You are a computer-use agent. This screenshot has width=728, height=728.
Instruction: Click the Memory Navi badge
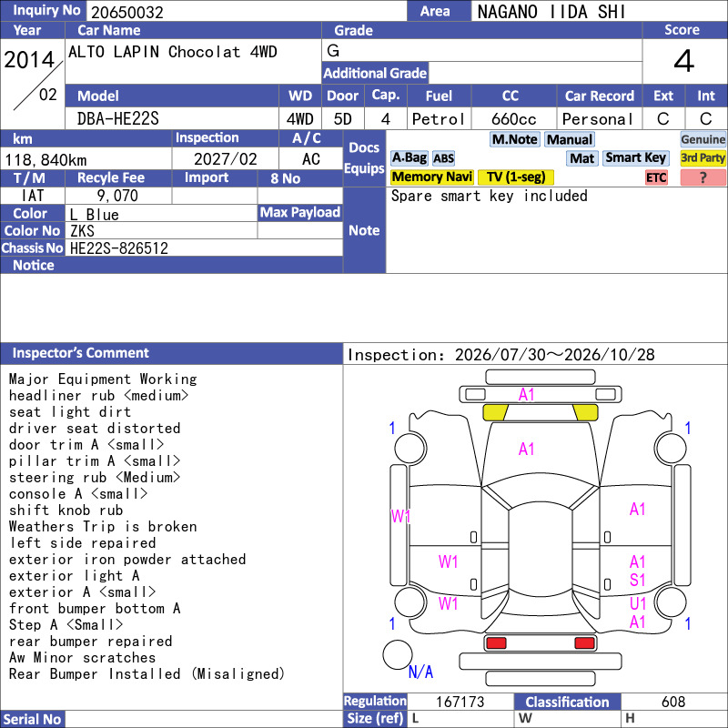pyautogui.click(x=431, y=177)
